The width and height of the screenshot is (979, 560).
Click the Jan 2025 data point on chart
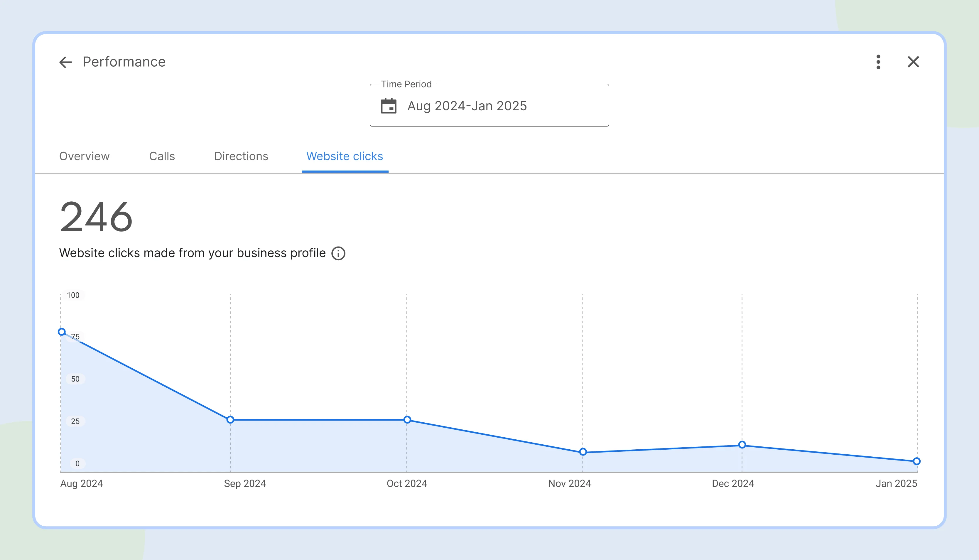coord(917,461)
